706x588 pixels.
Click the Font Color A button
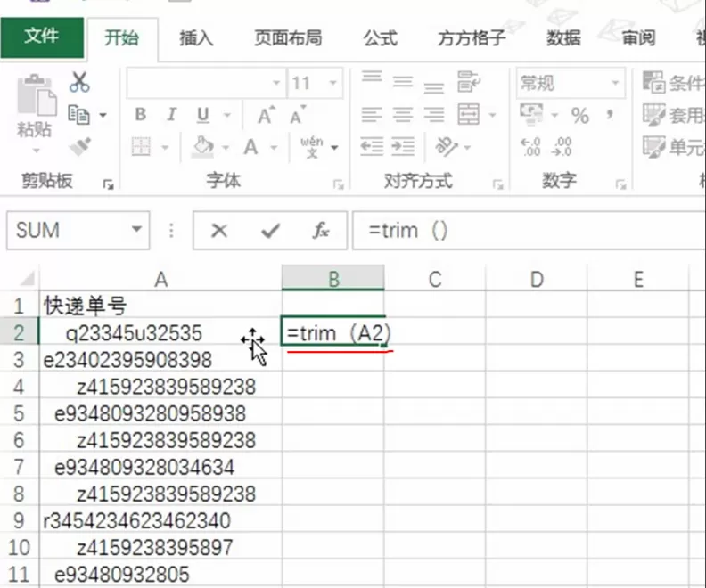point(250,147)
